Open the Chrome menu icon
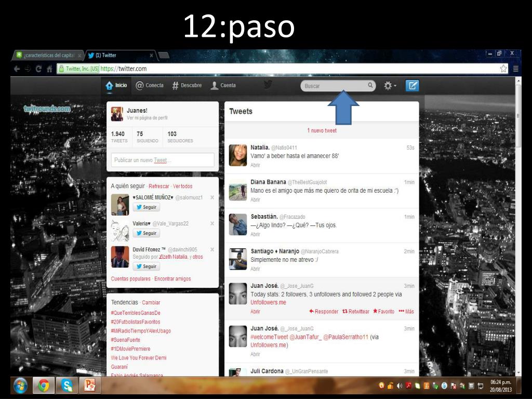This screenshot has height=399, width=532. [516, 69]
